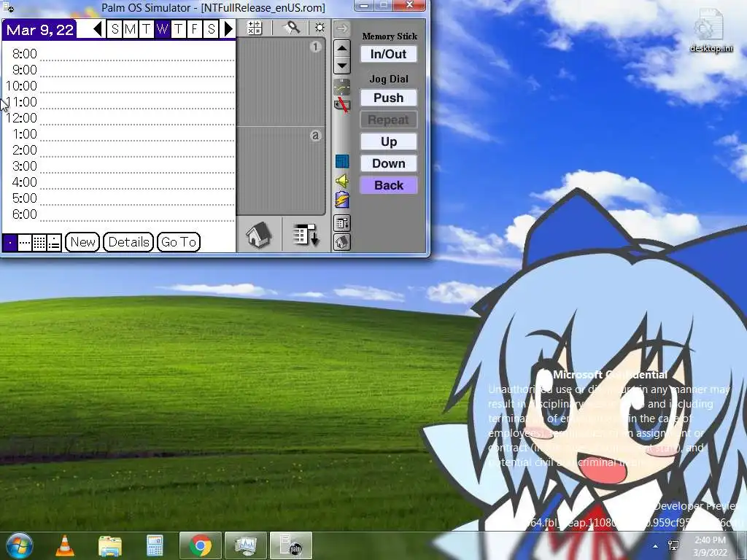747x560 pixels.
Task: Click the grayed right-arrow button atop the side strip
Action: coord(341,28)
